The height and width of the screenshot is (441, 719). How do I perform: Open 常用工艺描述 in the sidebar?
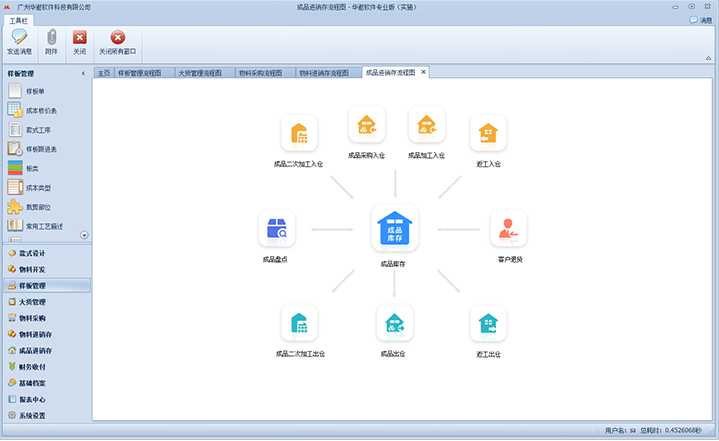[35, 226]
